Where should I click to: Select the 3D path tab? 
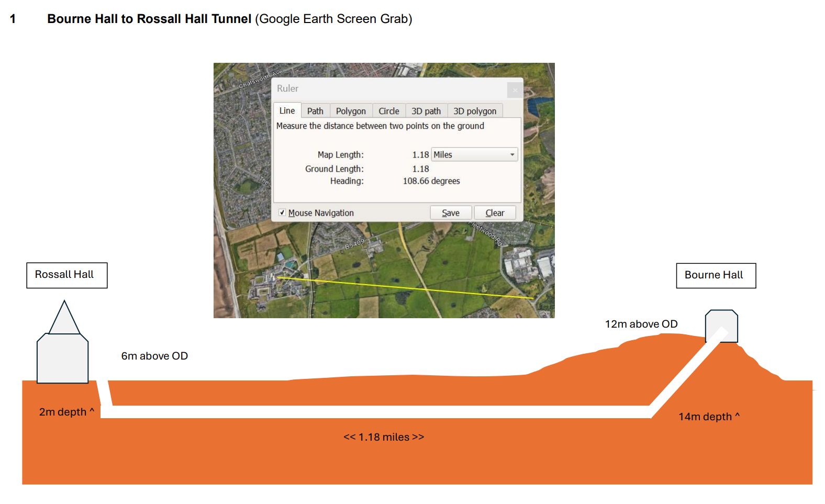pos(426,111)
